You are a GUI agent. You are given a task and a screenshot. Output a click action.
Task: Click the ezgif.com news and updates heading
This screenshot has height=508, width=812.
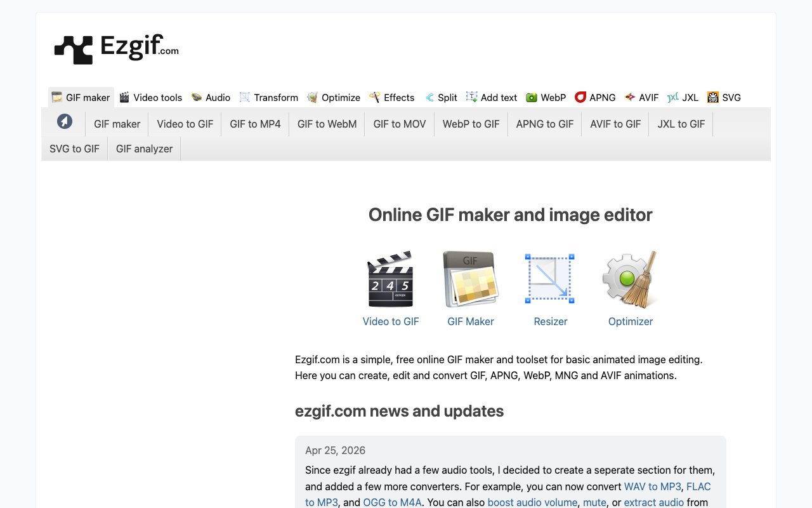point(400,411)
